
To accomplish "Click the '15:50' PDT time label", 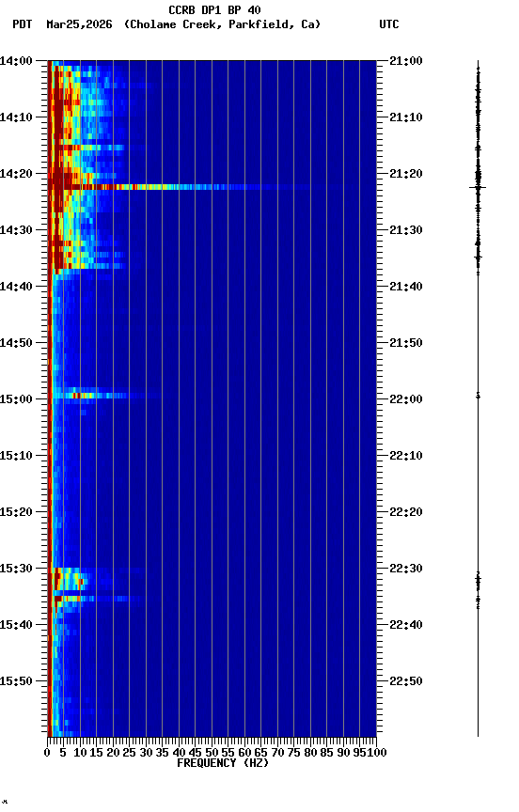I will [x=16, y=681].
